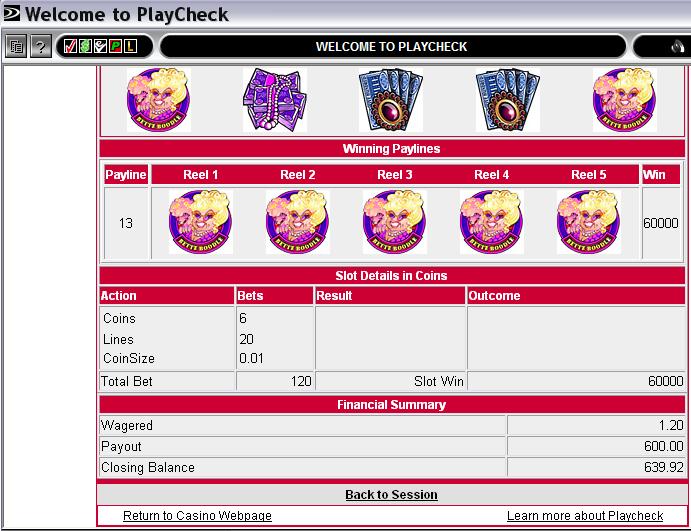Click the Financial Summary header
The width and height of the screenshot is (691, 531).
[392, 405]
